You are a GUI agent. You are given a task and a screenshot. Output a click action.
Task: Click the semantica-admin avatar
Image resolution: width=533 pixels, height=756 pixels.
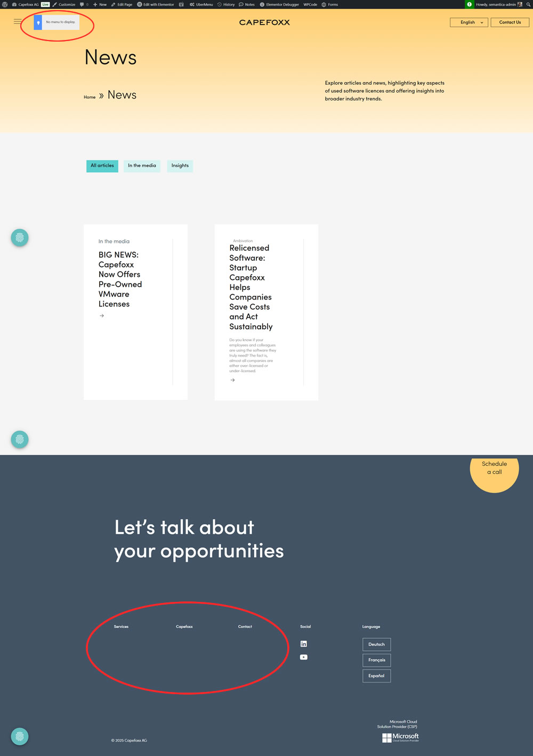[520, 4]
